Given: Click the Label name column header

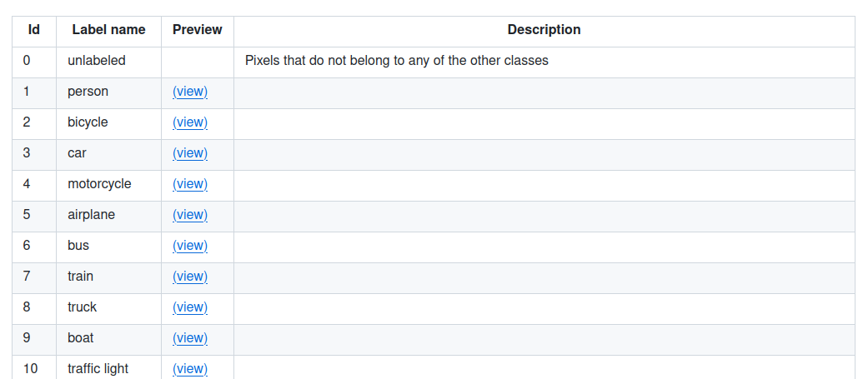Looking at the screenshot, I should pyautogui.click(x=108, y=30).
